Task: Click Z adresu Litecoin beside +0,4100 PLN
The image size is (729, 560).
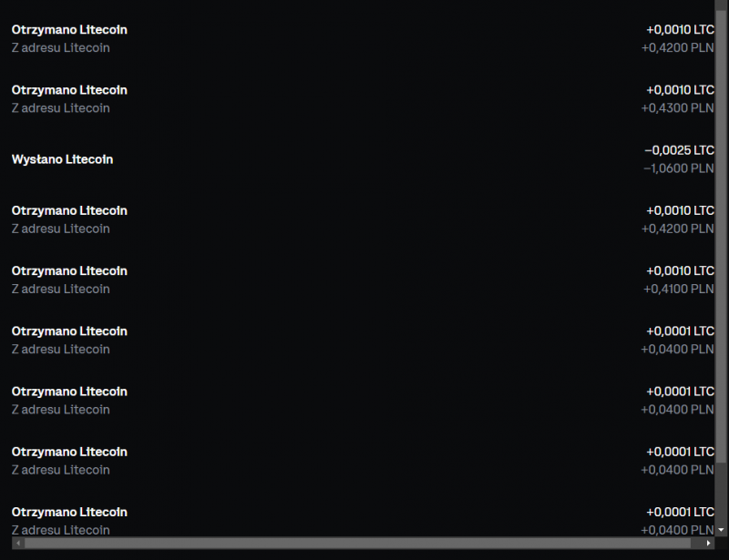Action: (60, 289)
